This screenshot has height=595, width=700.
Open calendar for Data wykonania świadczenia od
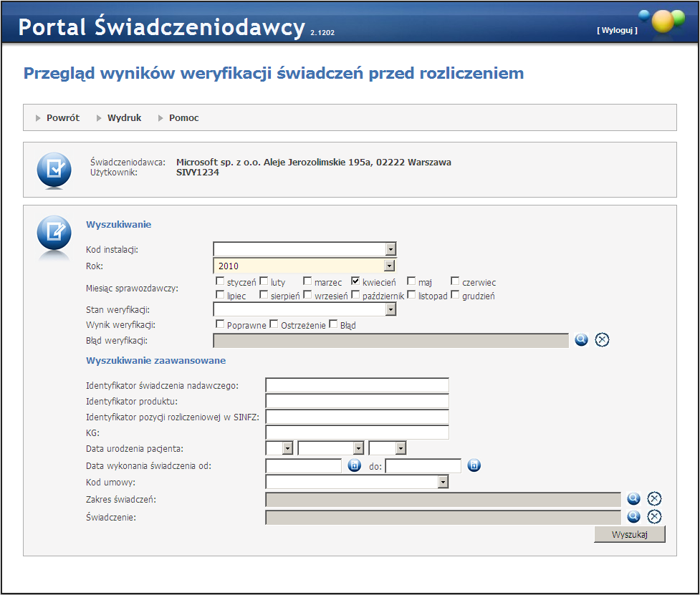(x=354, y=466)
